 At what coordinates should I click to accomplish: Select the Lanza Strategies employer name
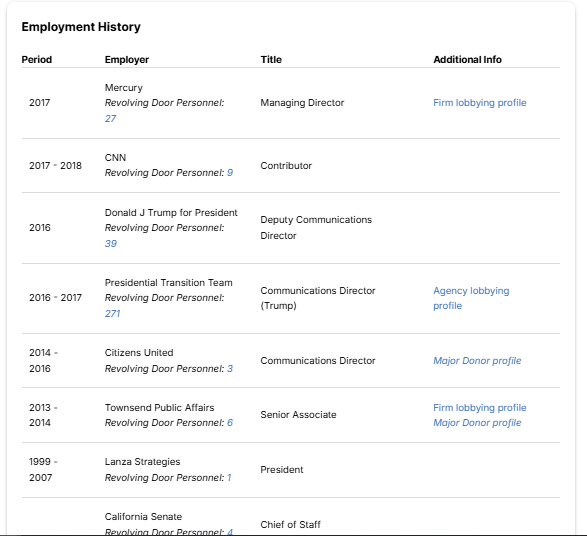click(x=142, y=462)
